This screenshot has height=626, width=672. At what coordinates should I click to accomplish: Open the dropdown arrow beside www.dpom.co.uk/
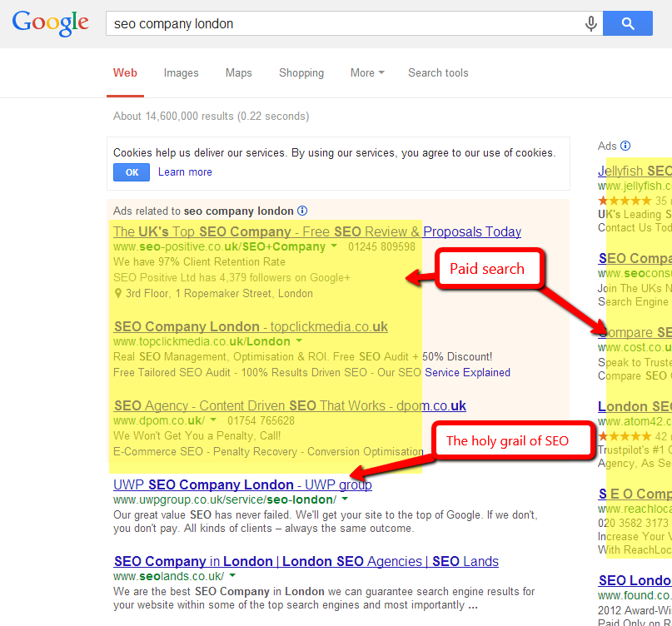pos(213,420)
